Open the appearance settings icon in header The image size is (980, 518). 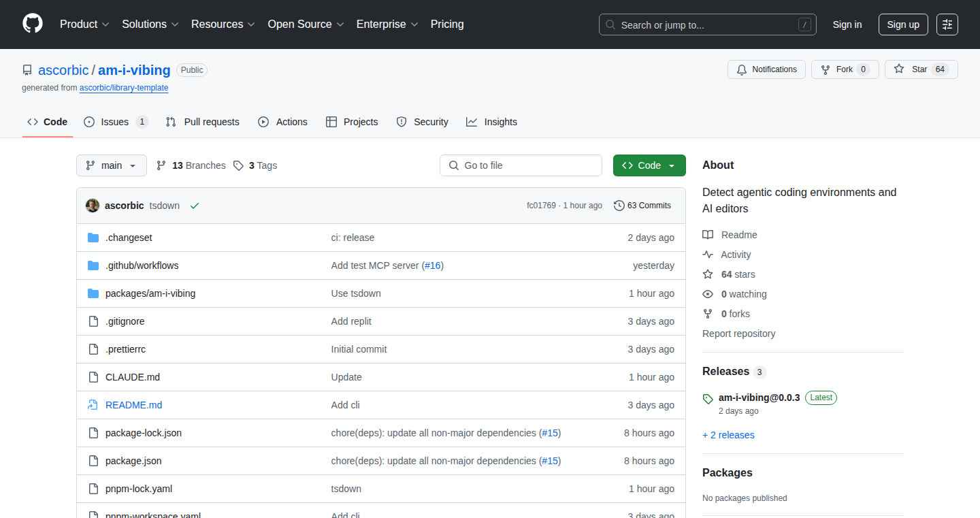(x=947, y=25)
